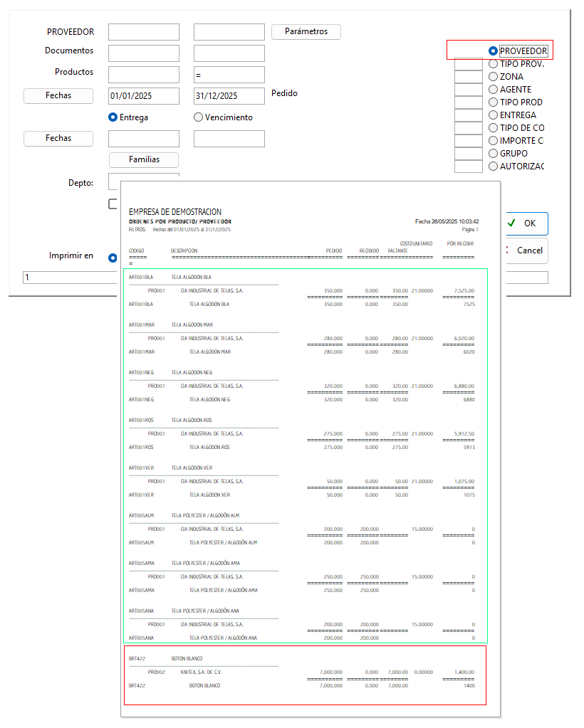
Task: Click the DESCRIPCION column header
Action: 184,250
